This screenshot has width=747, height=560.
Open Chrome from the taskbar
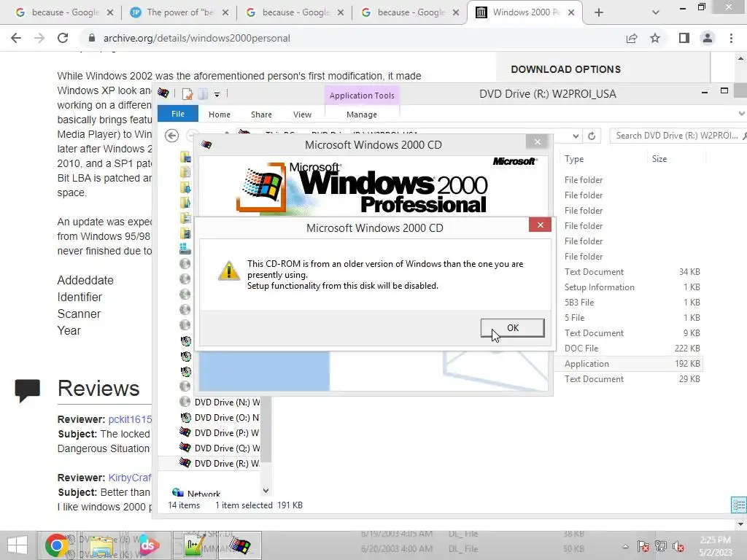click(x=56, y=545)
